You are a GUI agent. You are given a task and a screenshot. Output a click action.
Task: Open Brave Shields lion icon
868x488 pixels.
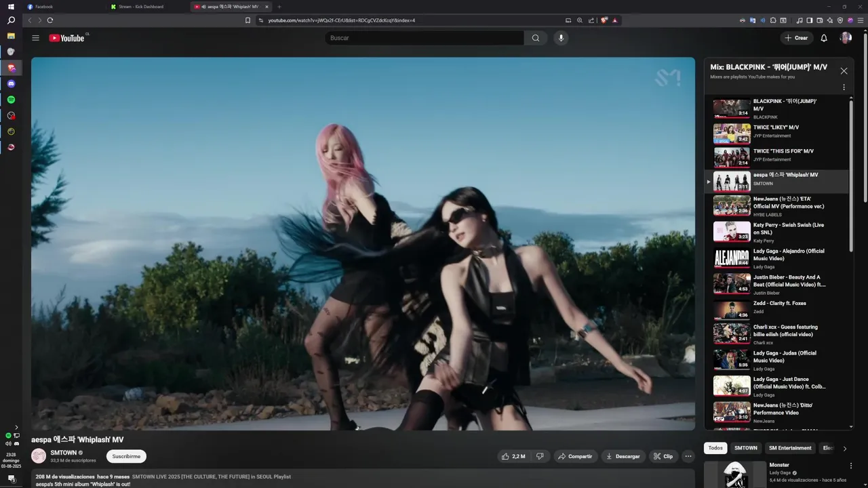[x=604, y=20]
